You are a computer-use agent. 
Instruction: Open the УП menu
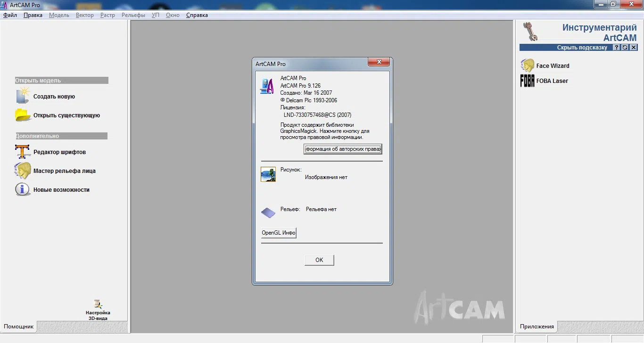(156, 15)
